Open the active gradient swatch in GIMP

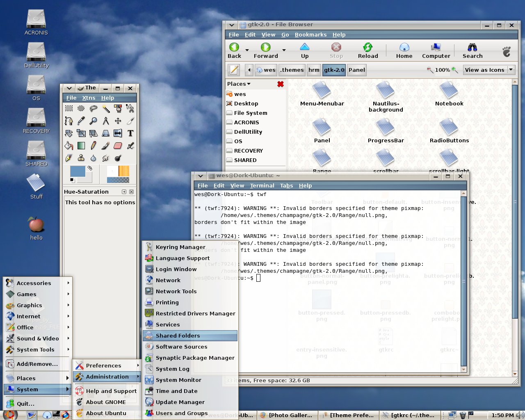pos(118,180)
